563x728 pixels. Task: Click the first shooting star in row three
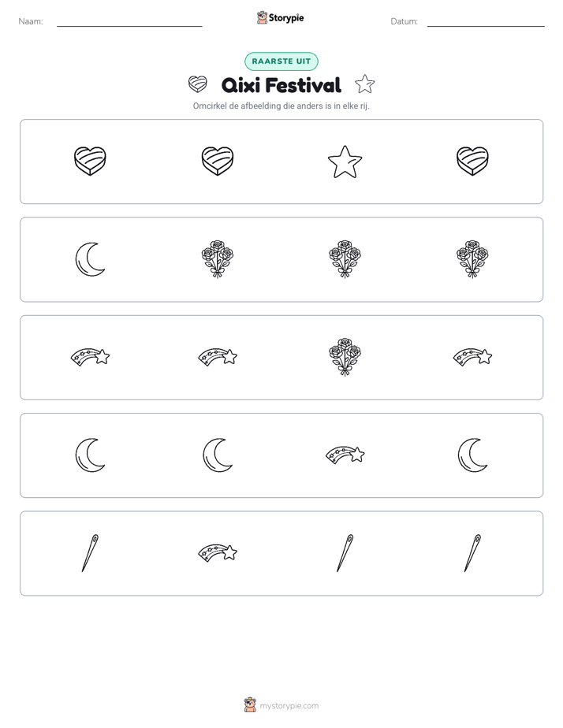click(90, 357)
